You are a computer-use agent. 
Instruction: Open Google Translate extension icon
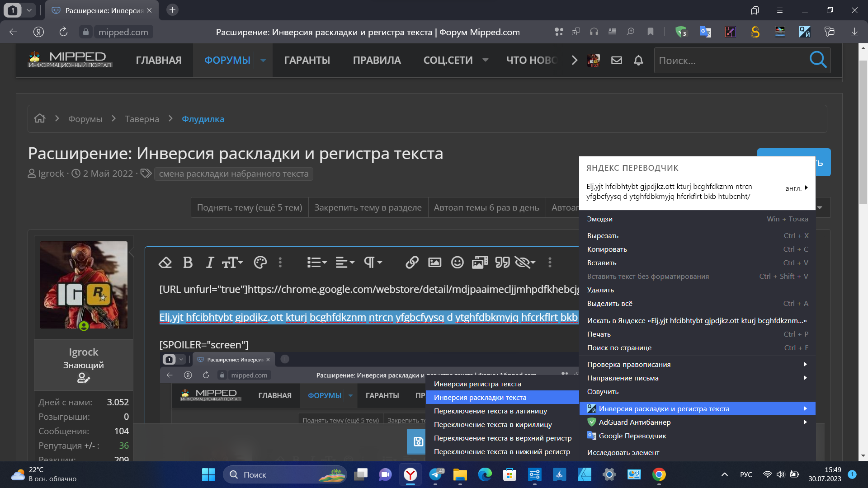point(705,32)
